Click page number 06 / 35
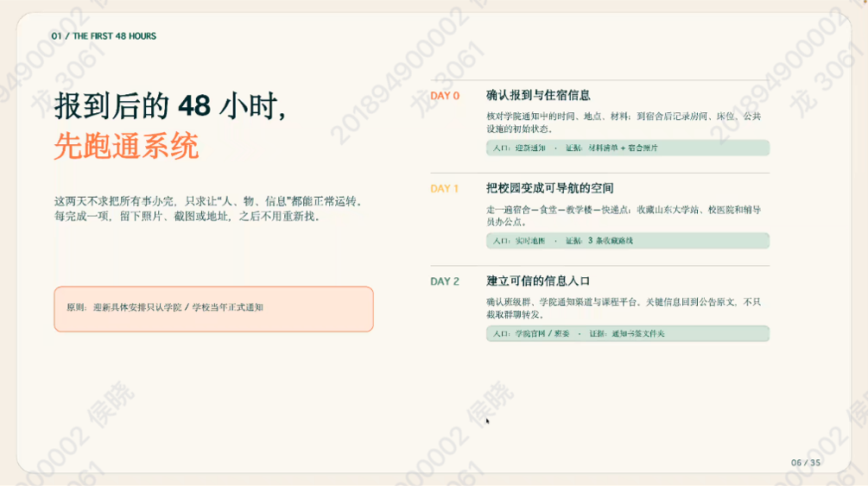This screenshot has width=868, height=486. click(x=806, y=463)
